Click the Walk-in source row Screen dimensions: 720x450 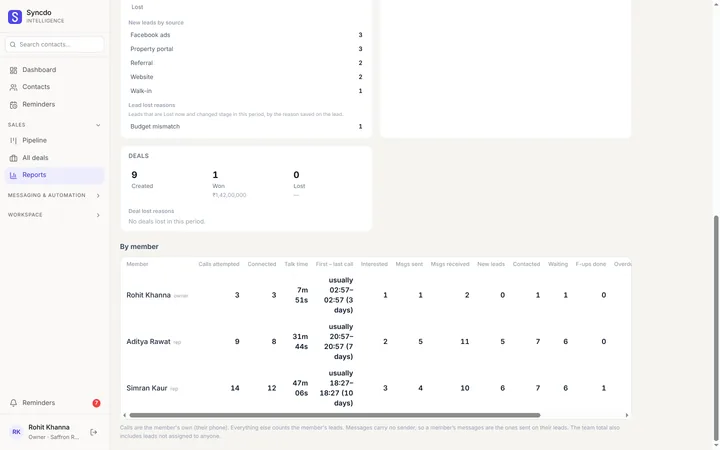coord(246,91)
